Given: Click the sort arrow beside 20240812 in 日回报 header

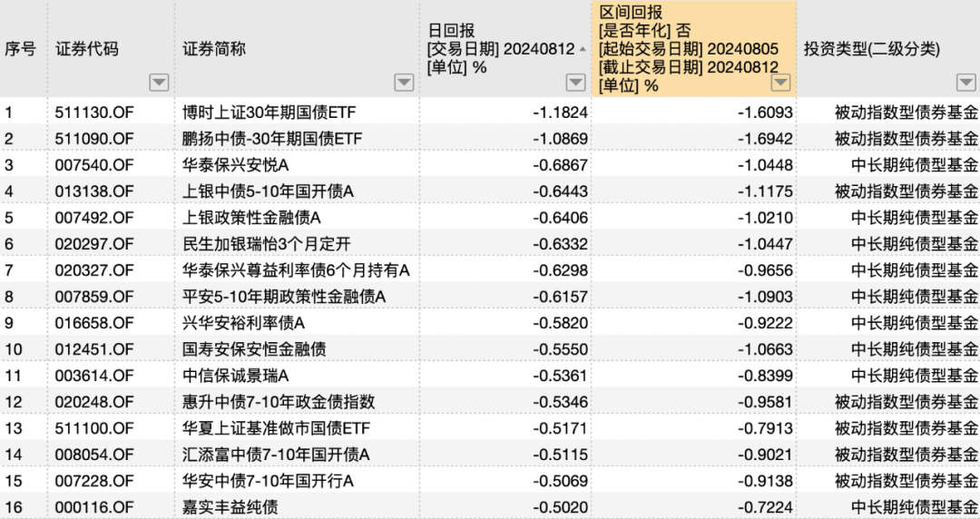Looking at the screenshot, I should pyautogui.click(x=583, y=49).
